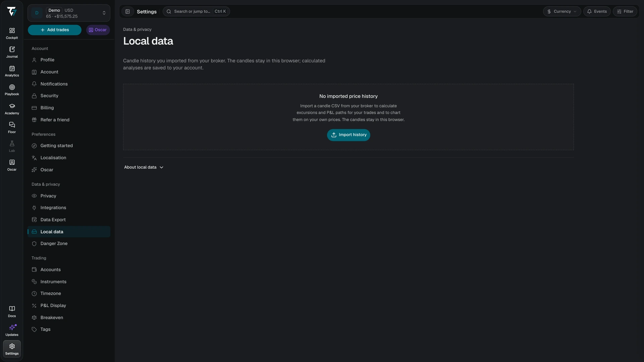Open Refer a friend page

point(69,120)
